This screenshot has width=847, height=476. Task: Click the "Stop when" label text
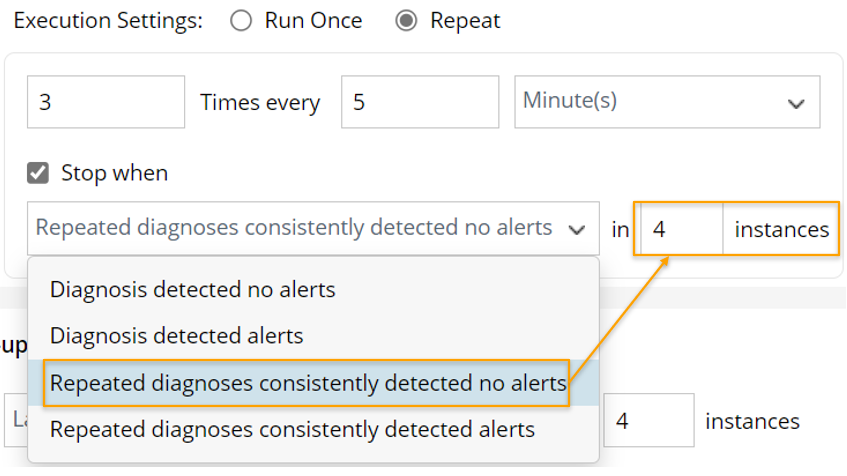[x=114, y=173]
